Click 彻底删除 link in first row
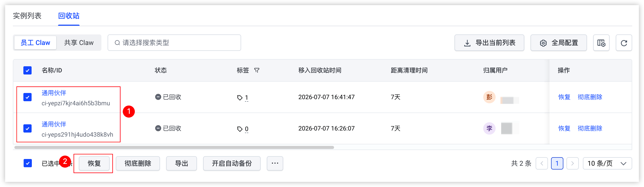This screenshot has width=644, height=187. (x=590, y=97)
